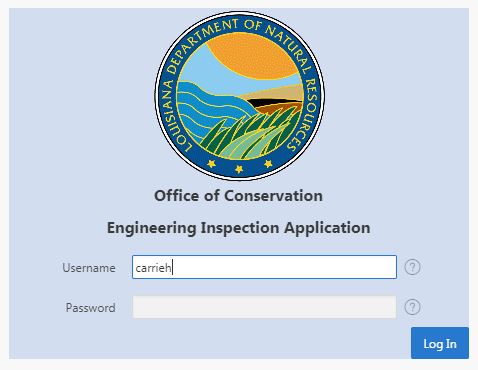Image resolution: width=478 pixels, height=370 pixels.
Task: Click the Office of Conservation heading
Action: [x=238, y=196]
